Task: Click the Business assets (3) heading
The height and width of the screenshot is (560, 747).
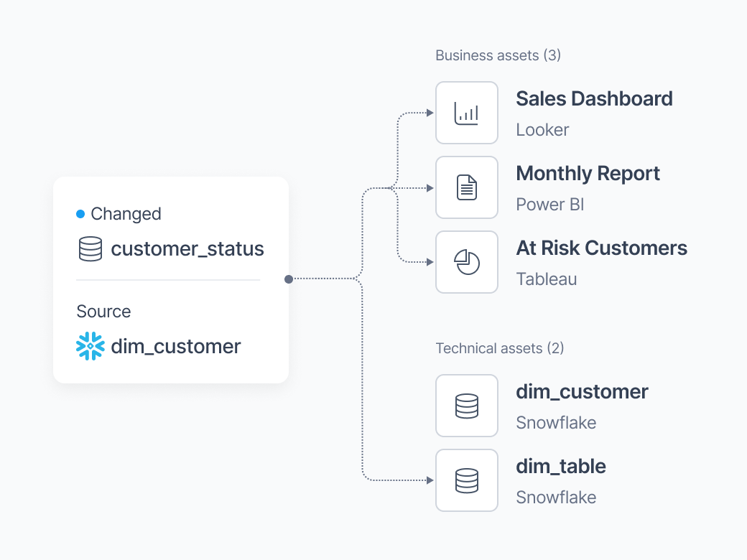Action: 498,55
